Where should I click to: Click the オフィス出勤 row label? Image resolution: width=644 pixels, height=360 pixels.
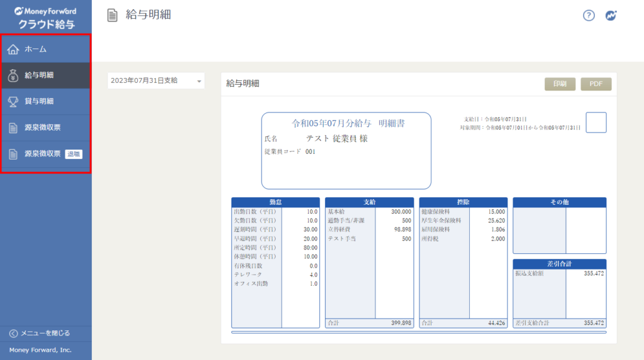(x=251, y=283)
